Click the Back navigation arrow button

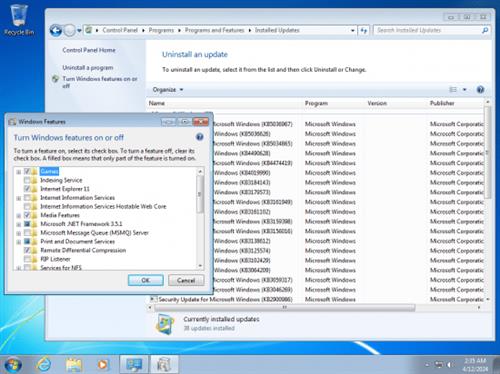(x=56, y=31)
